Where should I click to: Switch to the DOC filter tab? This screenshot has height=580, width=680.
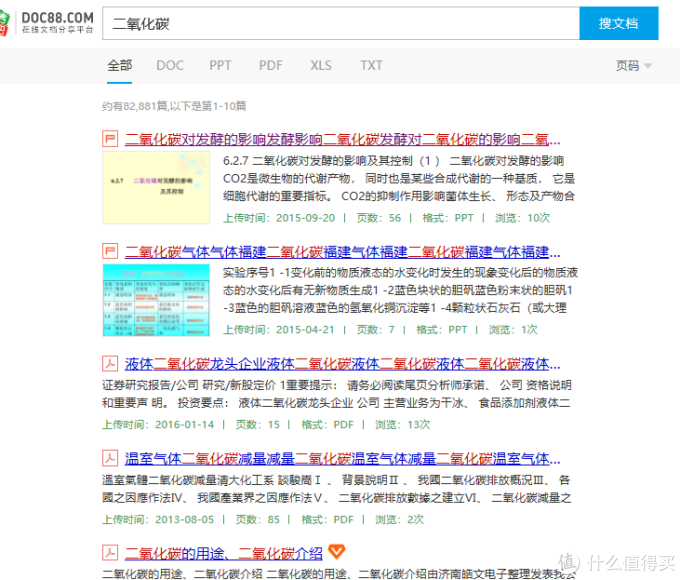coord(170,66)
